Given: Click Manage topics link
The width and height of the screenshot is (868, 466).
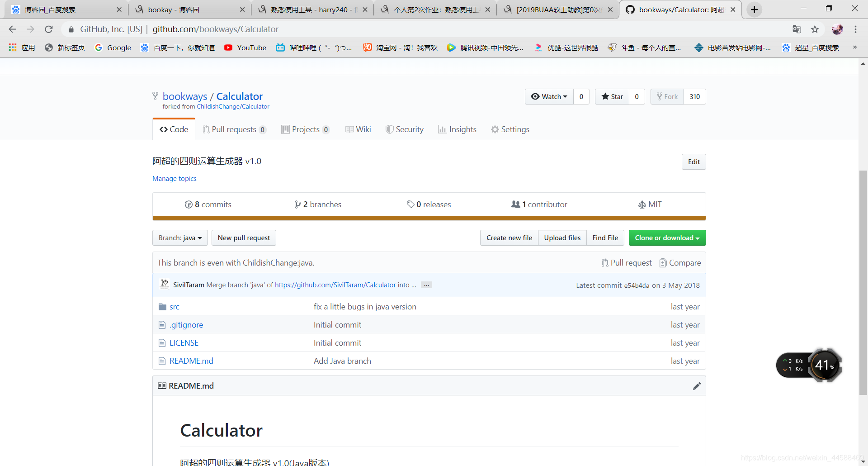Looking at the screenshot, I should (x=175, y=179).
